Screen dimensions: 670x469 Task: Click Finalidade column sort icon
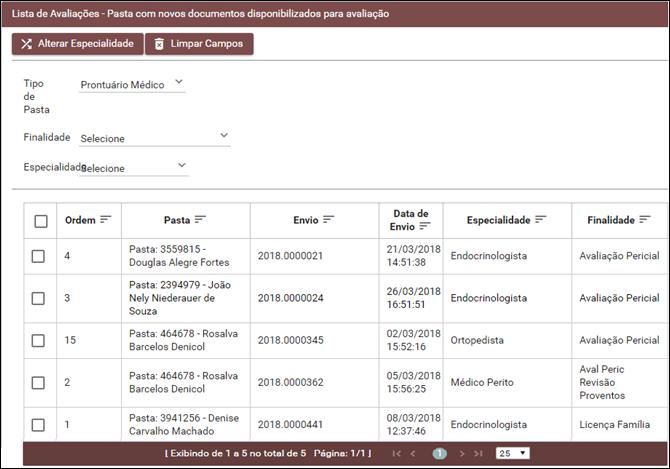pos(645,220)
